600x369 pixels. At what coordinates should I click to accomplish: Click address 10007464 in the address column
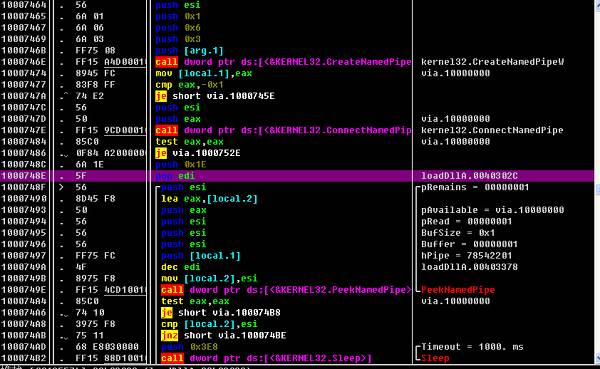coord(24,5)
